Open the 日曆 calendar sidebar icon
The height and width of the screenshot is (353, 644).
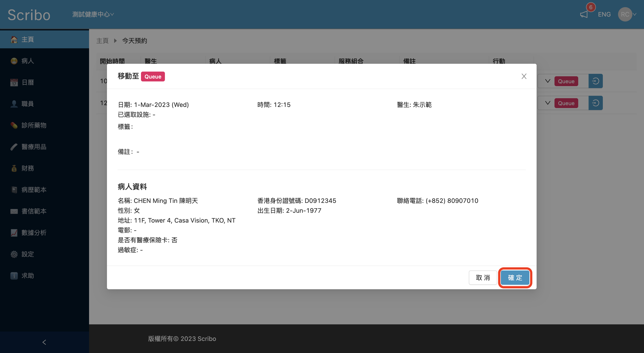(14, 82)
